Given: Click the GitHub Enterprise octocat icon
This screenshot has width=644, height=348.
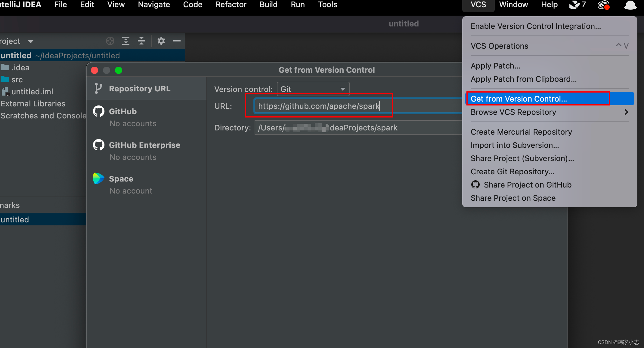Looking at the screenshot, I should coord(99,145).
